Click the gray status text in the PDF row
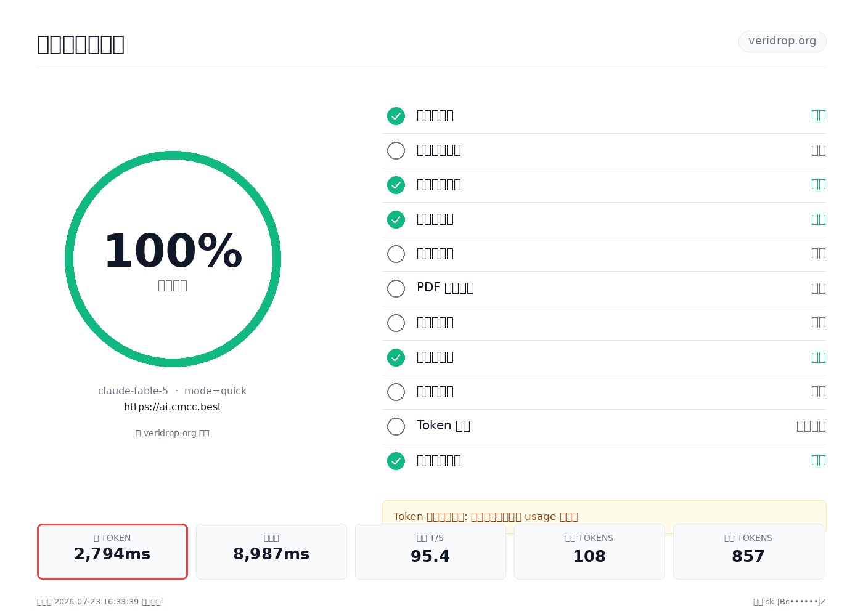This screenshot has width=863, height=616. point(818,288)
